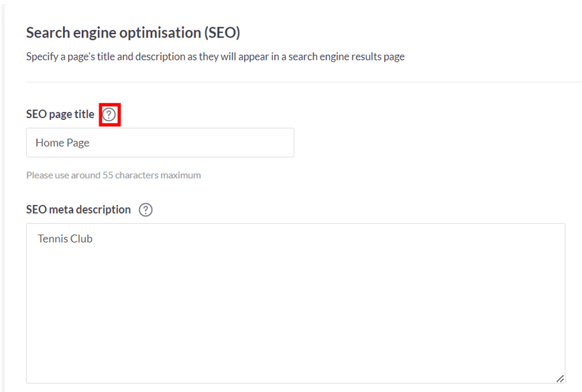Click the 'Search engine optimisation (SEO)' heading
Image resolution: width=582 pixels, height=392 pixels.
(x=133, y=33)
